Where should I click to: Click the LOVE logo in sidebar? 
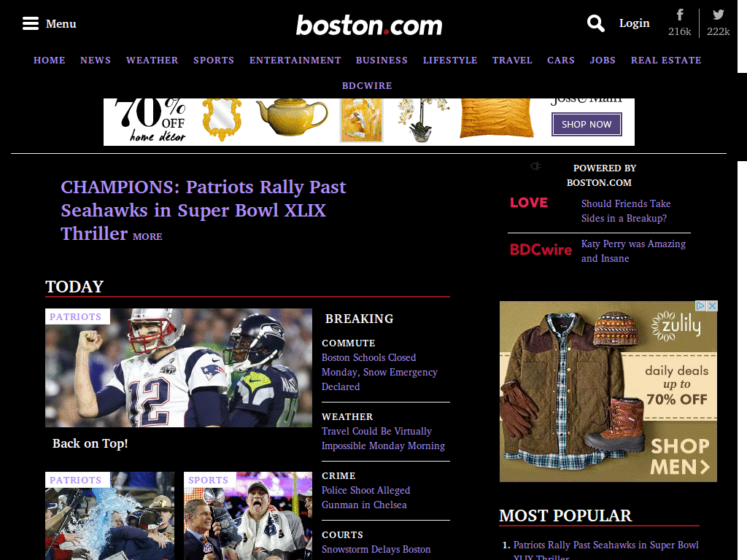click(529, 203)
